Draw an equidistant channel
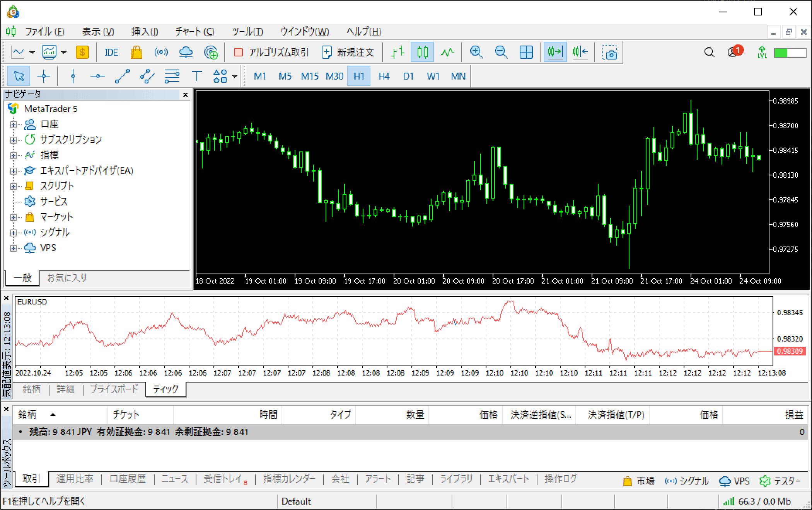Image resolution: width=812 pixels, height=510 pixels. tap(147, 76)
